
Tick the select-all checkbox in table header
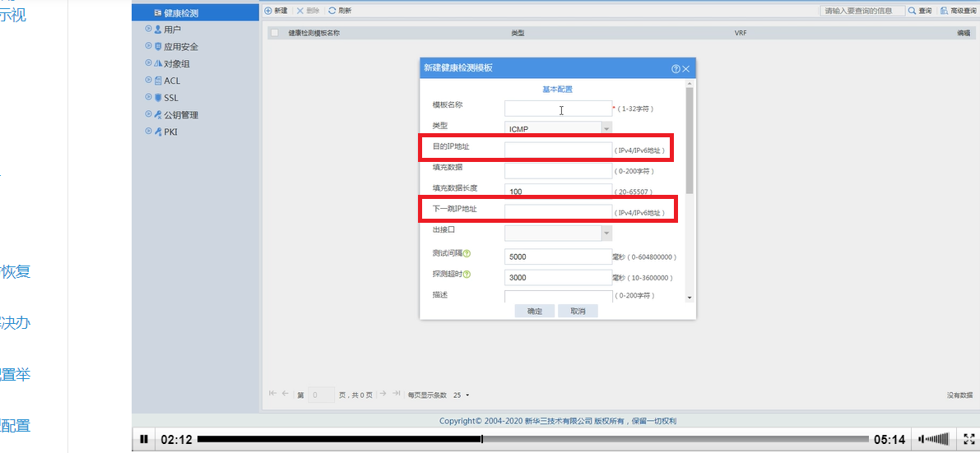(274, 33)
